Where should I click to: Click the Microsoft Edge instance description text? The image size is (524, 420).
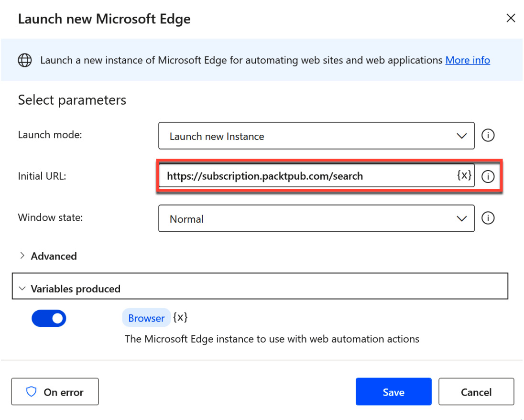(x=272, y=339)
